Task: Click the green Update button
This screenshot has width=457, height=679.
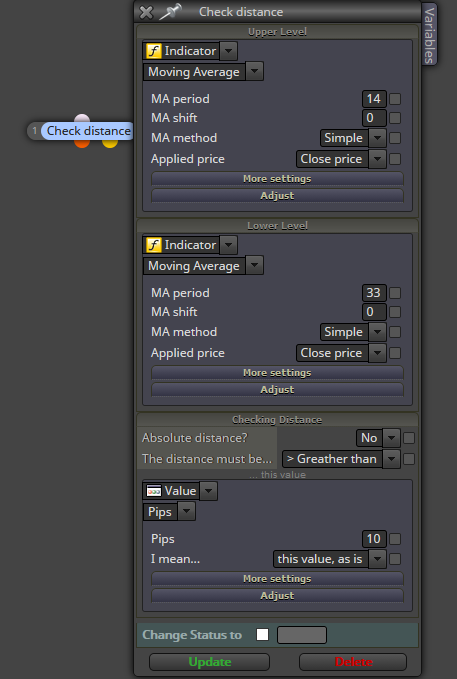Action: click(210, 662)
